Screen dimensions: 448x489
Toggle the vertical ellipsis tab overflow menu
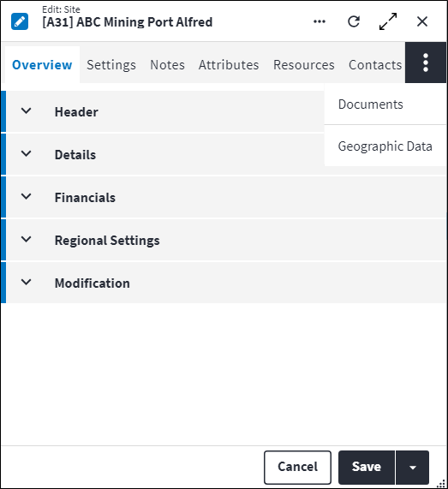pos(426,63)
